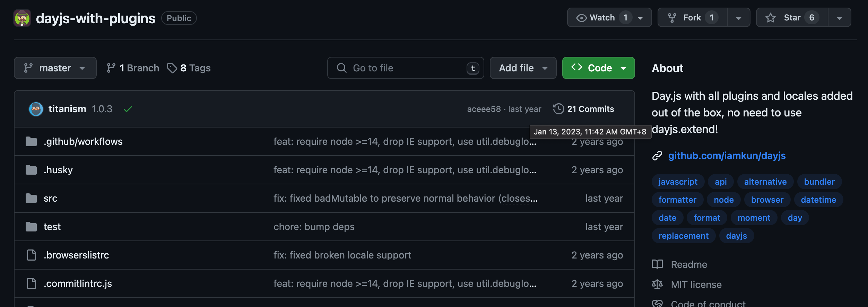The height and width of the screenshot is (307, 868).
Task: Click the green commit status checkmark
Action: tap(128, 109)
